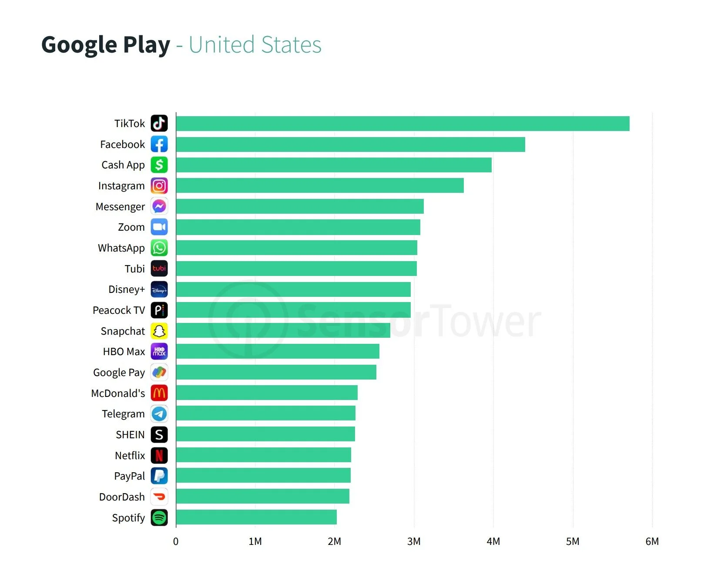Click the WhatsApp phone icon
Viewport: 724px width, 588px height.
159,248
